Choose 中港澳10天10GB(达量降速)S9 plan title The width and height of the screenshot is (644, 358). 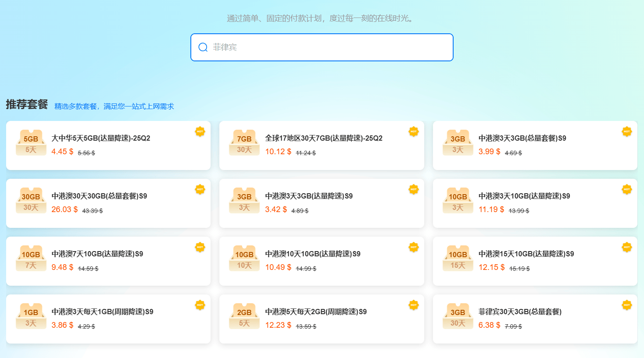click(x=313, y=254)
